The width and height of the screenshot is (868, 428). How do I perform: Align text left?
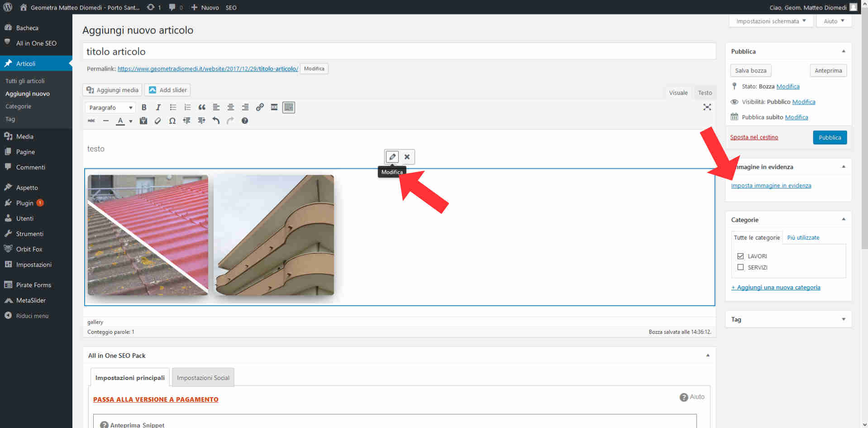click(216, 107)
